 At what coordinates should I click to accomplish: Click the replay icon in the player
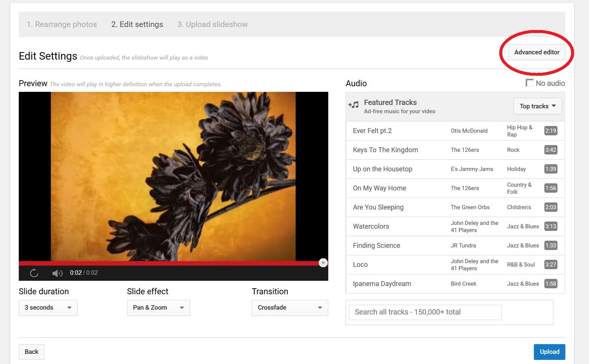pyautogui.click(x=34, y=273)
